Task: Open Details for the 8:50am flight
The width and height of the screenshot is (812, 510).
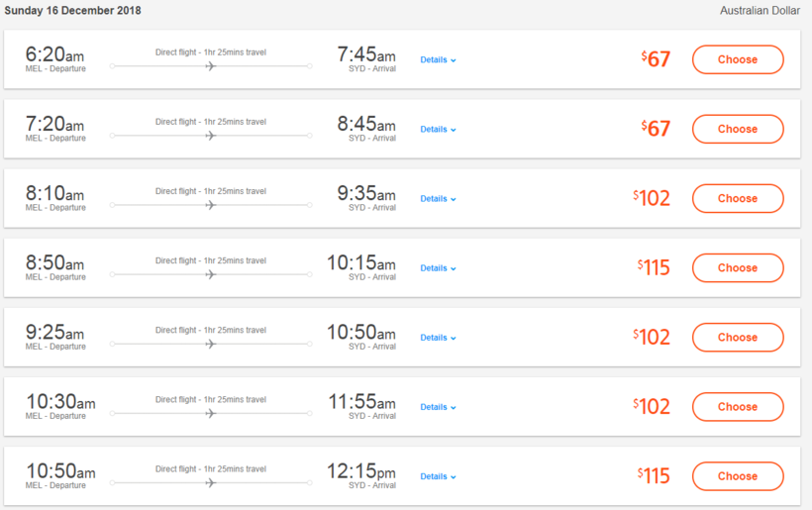Action: click(x=438, y=268)
